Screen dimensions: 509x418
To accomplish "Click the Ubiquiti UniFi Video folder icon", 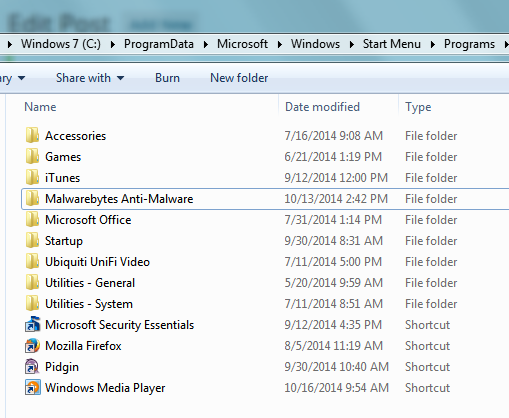I will (32, 262).
